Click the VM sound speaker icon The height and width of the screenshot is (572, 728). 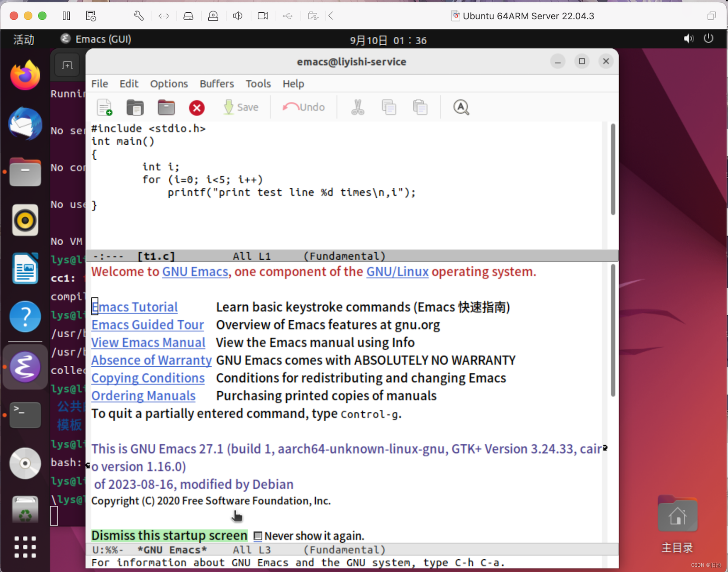pos(238,16)
